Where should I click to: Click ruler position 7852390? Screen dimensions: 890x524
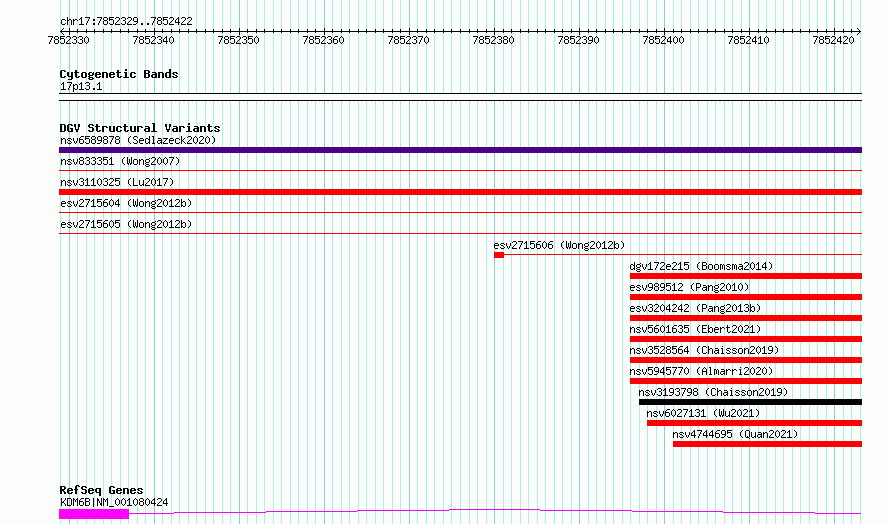point(578,40)
